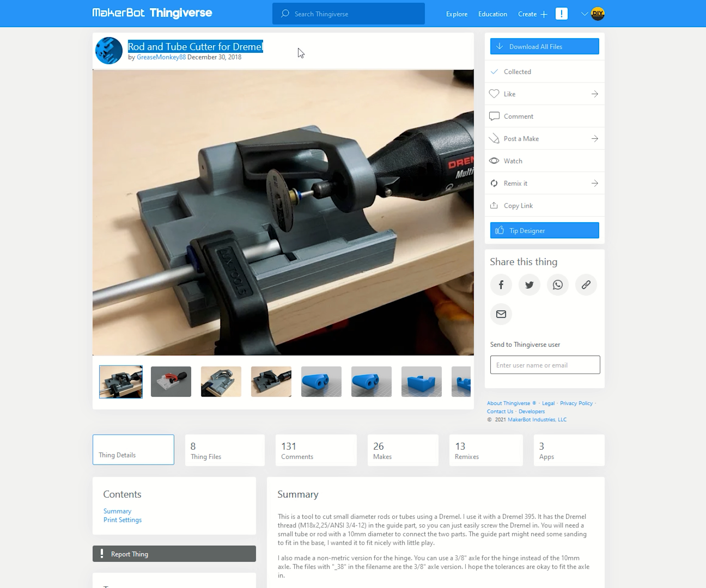Viewport: 706px width, 588px height.
Task: Open the Education menu
Action: tap(492, 14)
